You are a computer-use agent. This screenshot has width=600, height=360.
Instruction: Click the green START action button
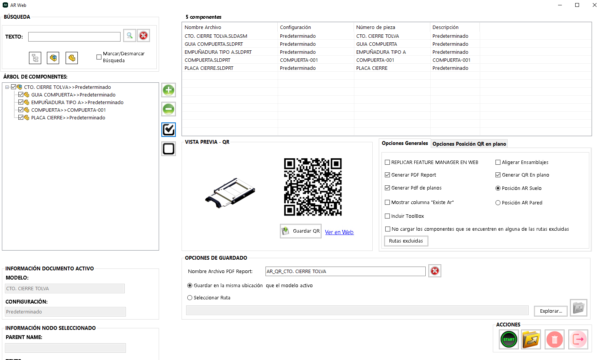(509, 339)
